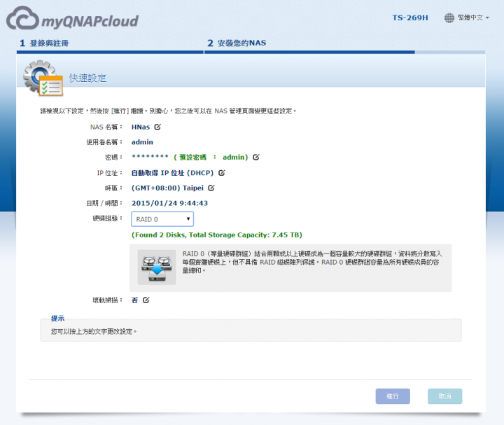This screenshot has height=425, width=504.
Task: Open the RAID 0 disk configuration dropdown
Action: [162, 219]
